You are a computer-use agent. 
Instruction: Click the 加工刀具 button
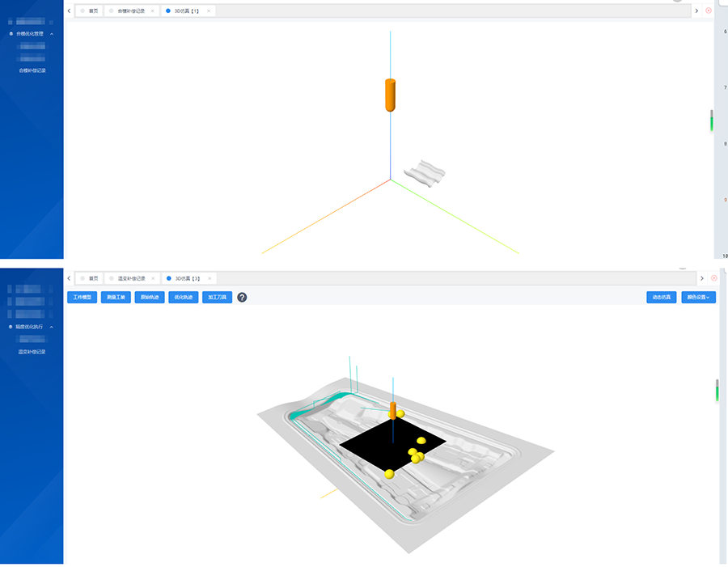click(217, 298)
